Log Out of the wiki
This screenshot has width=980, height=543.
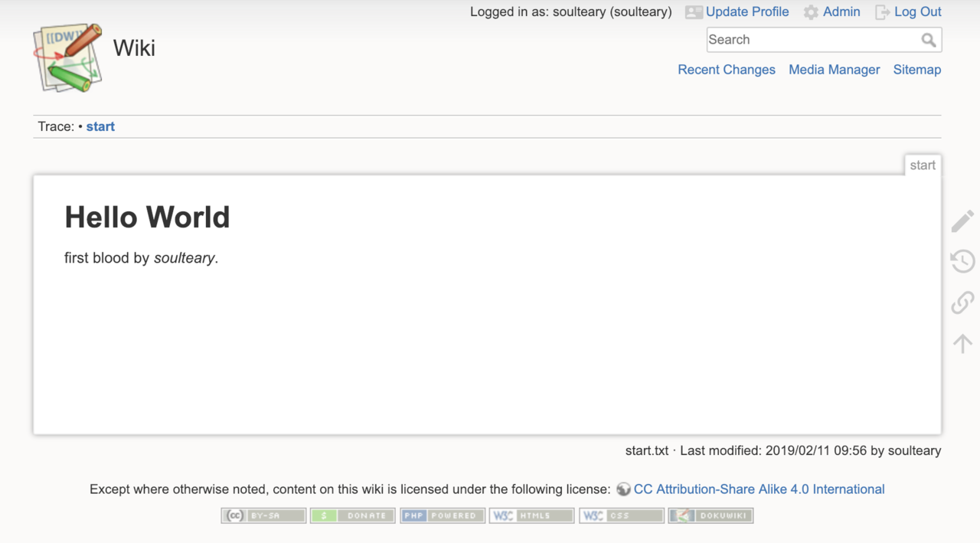click(x=917, y=11)
